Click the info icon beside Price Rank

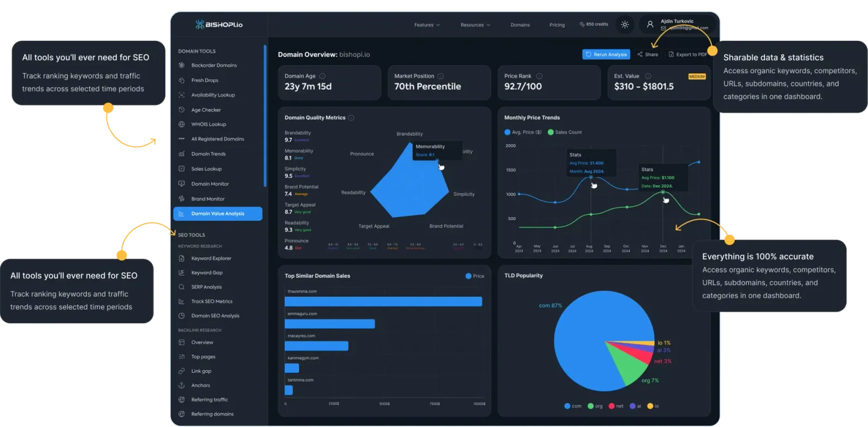pyautogui.click(x=539, y=76)
